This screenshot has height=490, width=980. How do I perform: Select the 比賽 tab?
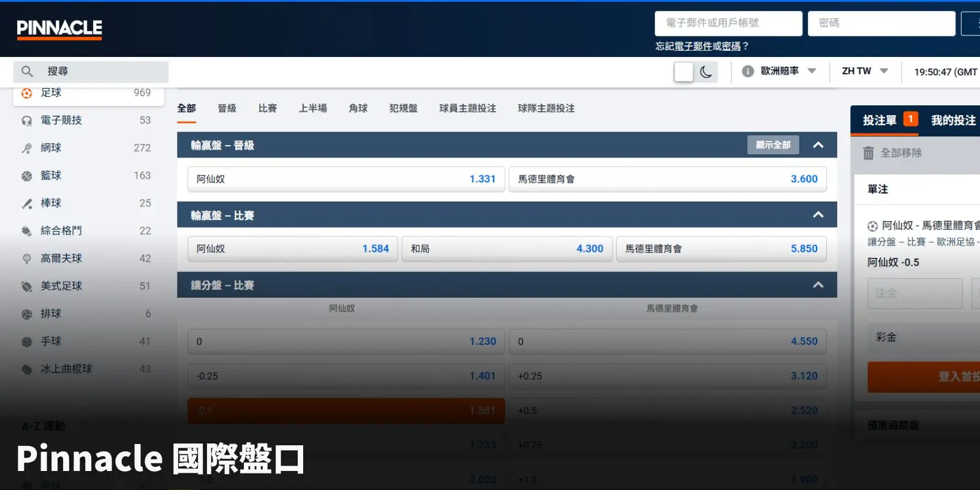pos(267,108)
